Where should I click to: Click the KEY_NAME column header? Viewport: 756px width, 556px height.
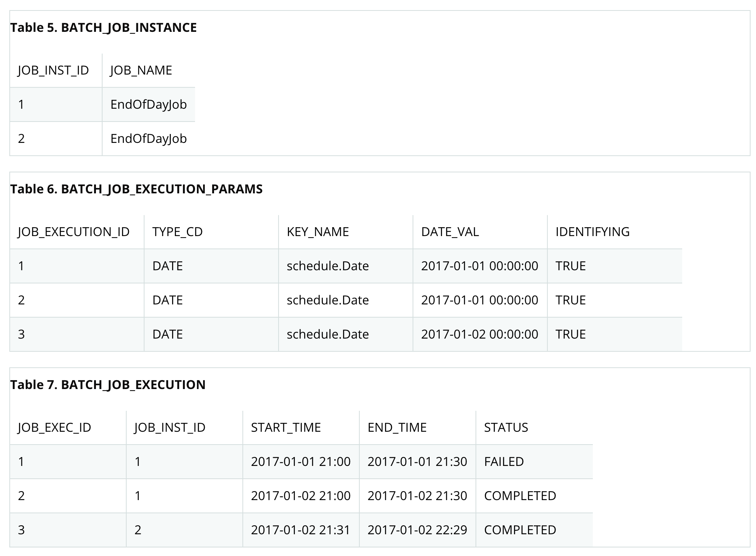(x=318, y=232)
